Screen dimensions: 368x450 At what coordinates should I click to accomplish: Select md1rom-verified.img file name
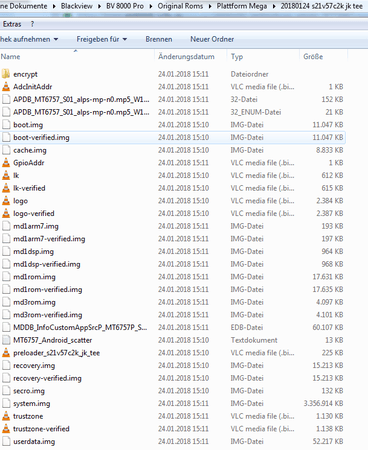coord(48,289)
